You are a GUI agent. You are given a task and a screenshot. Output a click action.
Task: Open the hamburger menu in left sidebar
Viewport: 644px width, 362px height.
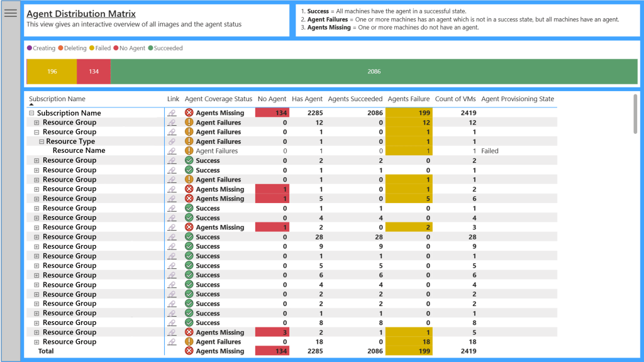(x=10, y=13)
